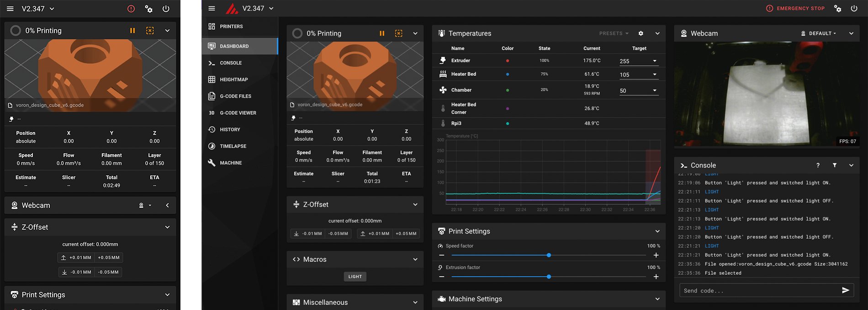
Task: Open the console help question mark
Action: click(818, 166)
